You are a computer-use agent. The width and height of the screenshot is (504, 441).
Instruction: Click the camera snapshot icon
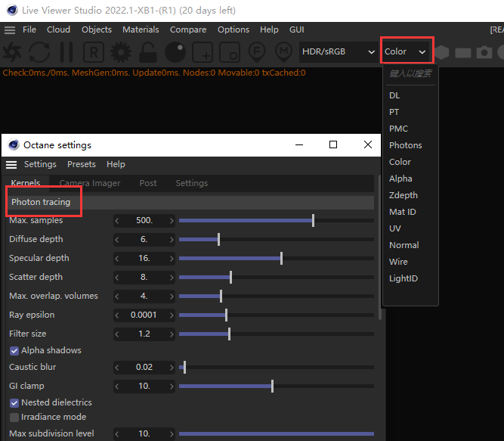(x=484, y=52)
